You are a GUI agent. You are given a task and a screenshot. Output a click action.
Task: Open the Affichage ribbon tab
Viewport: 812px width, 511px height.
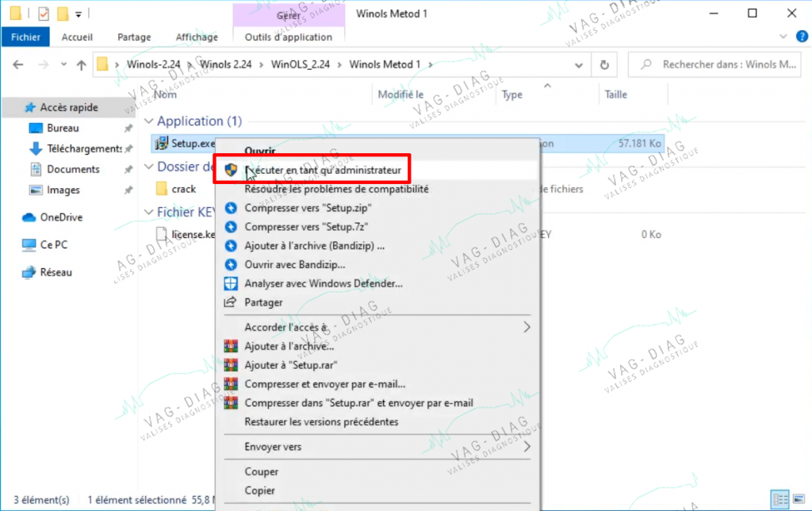(197, 36)
